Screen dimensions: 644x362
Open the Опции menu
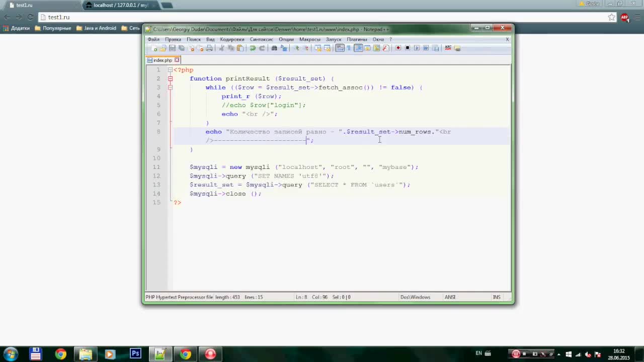tap(286, 39)
